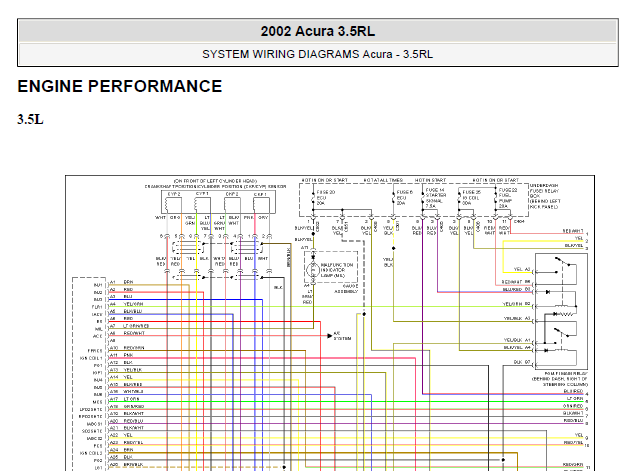The height and width of the screenshot is (471, 628).
Task: Click 'A20 RED/BLU' terminal row
Action: tap(127, 421)
